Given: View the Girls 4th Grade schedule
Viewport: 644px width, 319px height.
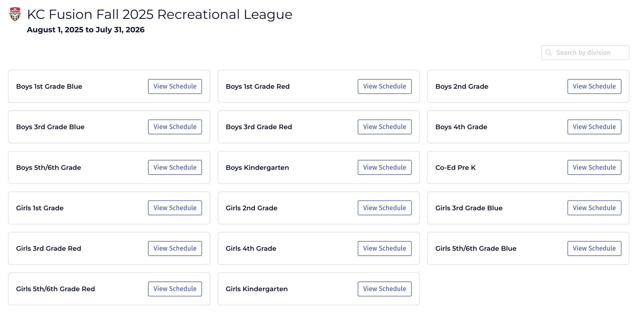Looking at the screenshot, I should 385,249.
